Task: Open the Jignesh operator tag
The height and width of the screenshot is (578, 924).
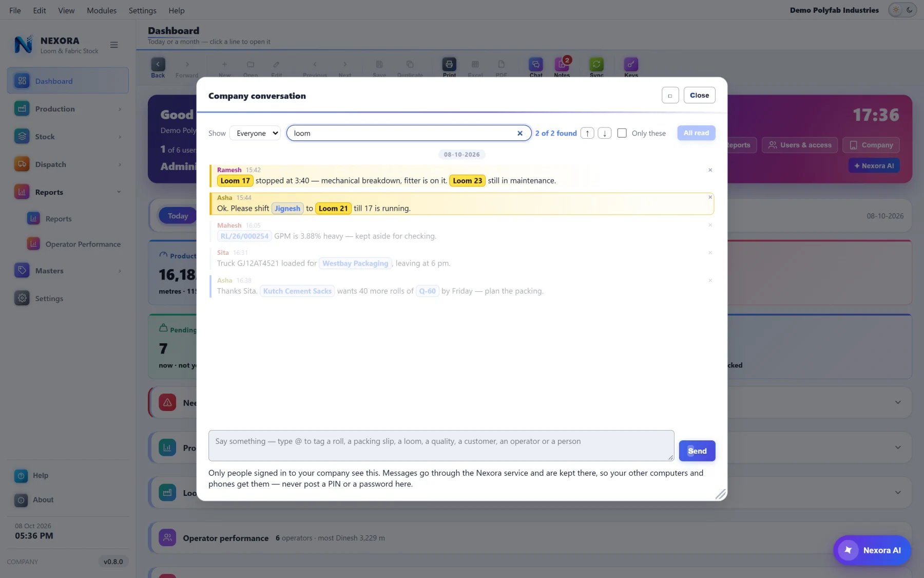Action: pyautogui.click(x=287, y=209)
